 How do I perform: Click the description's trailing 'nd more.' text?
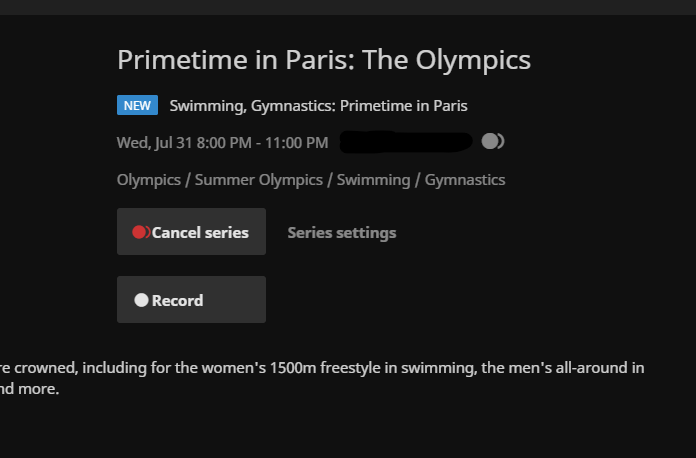pos(30,389)
